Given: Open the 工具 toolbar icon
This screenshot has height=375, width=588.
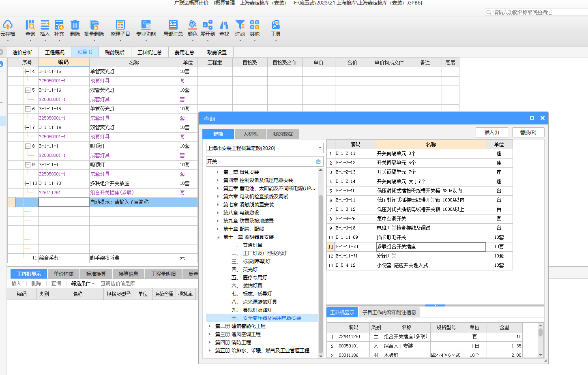Looking at the screenshot, I should pyautogui.click(x=276, y=28).
